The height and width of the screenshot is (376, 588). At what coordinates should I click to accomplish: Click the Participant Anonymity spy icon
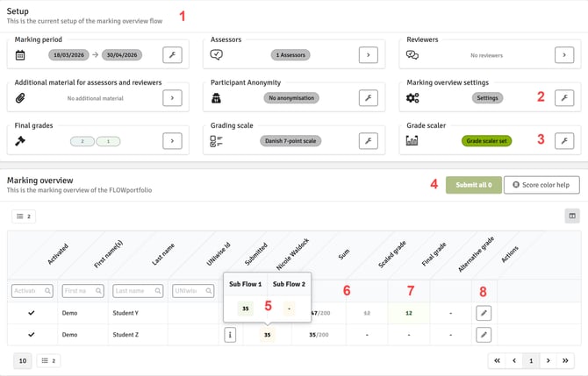[x=217, y=98]
